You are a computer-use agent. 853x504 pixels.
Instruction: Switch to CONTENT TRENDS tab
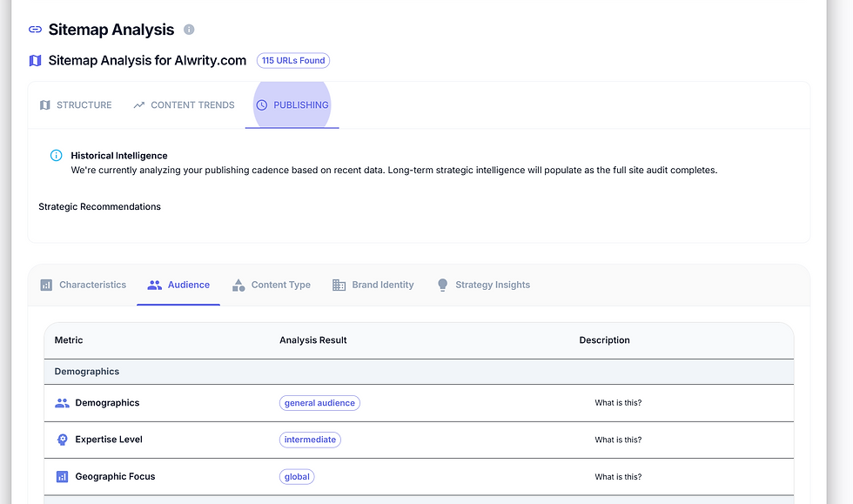(184, 105)
